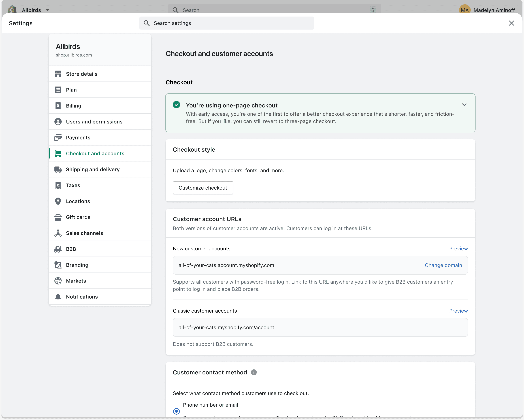Open Branding settings
Viewport: 524px width, 420px height.
click(100, 265)
